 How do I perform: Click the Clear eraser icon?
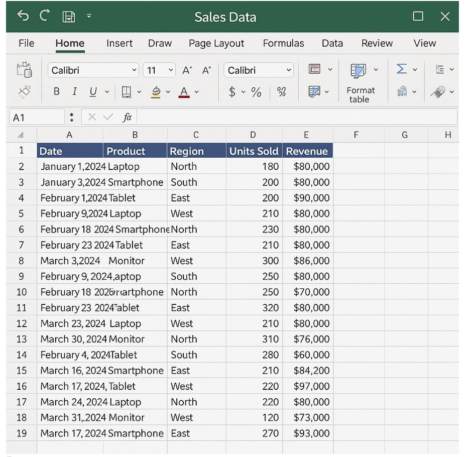pos(438,92)
